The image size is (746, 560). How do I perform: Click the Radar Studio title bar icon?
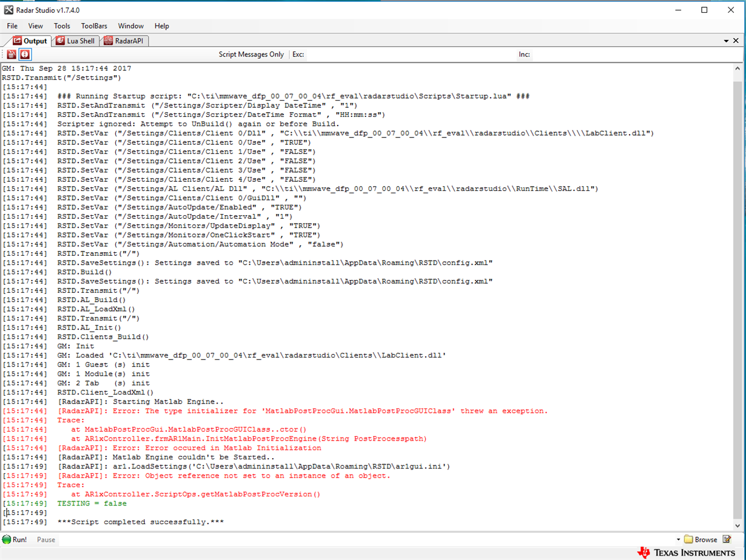9,10
